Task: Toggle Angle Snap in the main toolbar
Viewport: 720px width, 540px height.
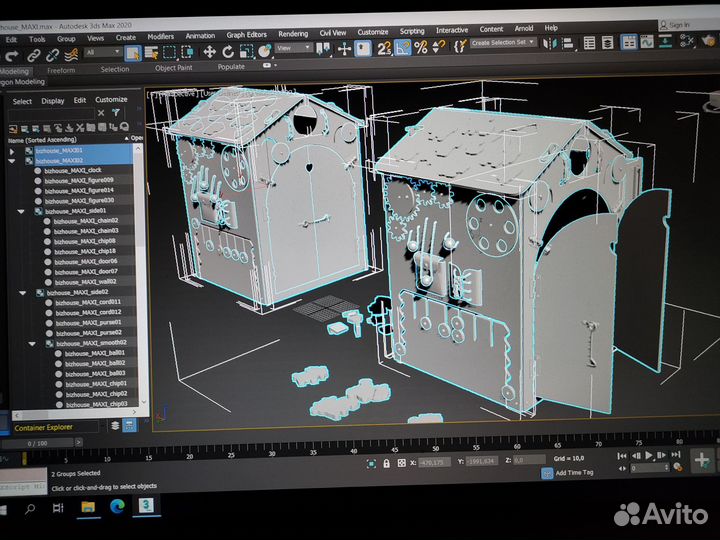Action: pos(402,47)
